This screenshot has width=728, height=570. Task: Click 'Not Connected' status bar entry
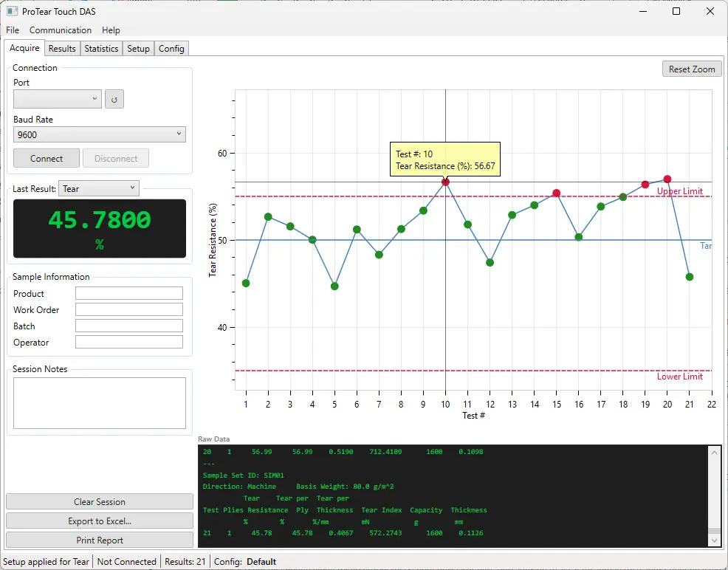127,562
